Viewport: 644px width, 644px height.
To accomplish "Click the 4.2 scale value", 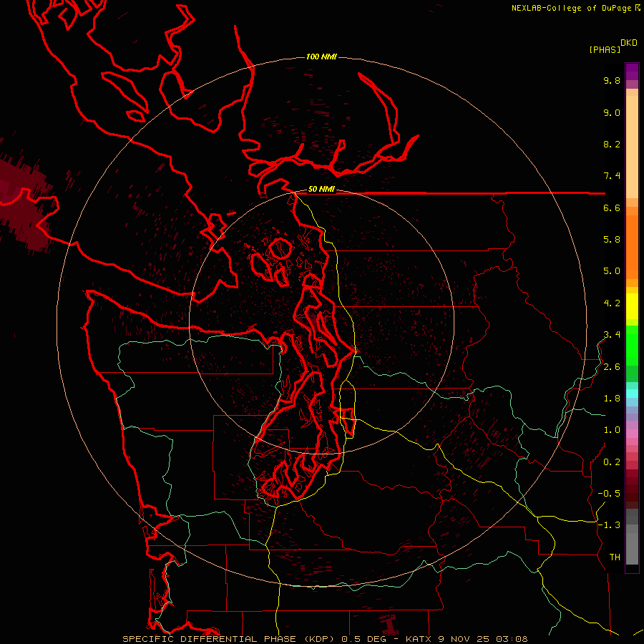I will coord(612,303).
